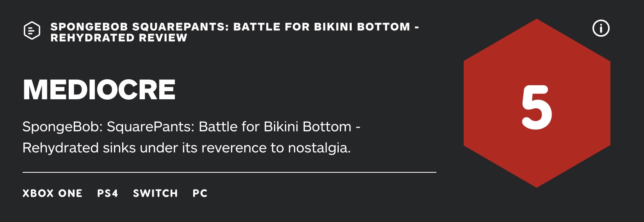Click the white divider line above platforms
This screenshot has height=222, width=644.
point(229,172)
